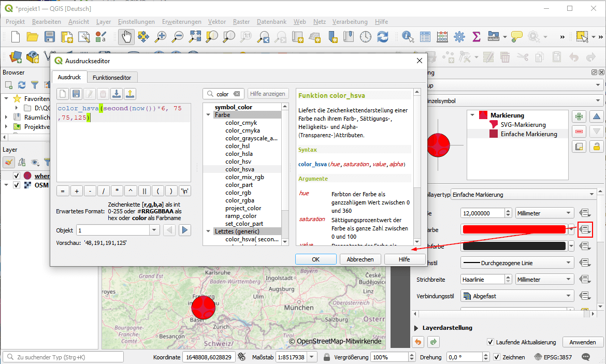Click the OK button in Ausdruckseditor
This screenshot has width=606, height=364.
315,259
